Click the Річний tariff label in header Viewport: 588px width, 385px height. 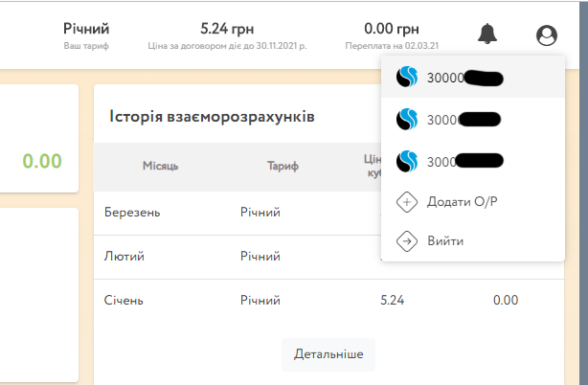tap(86, 29)
